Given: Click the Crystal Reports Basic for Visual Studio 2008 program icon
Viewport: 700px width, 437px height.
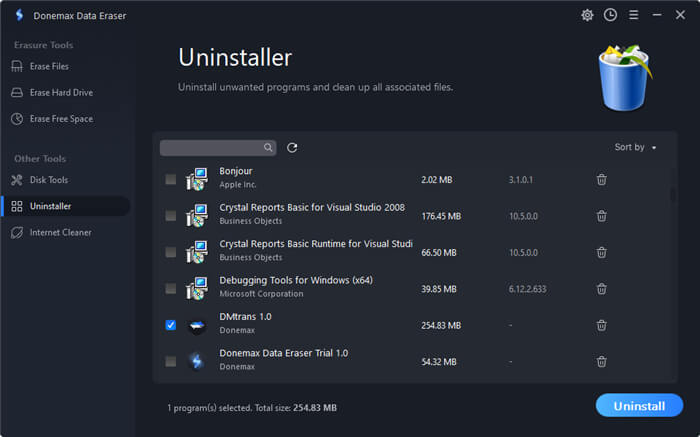Looking at the screenshot, I should coord(197,216).
